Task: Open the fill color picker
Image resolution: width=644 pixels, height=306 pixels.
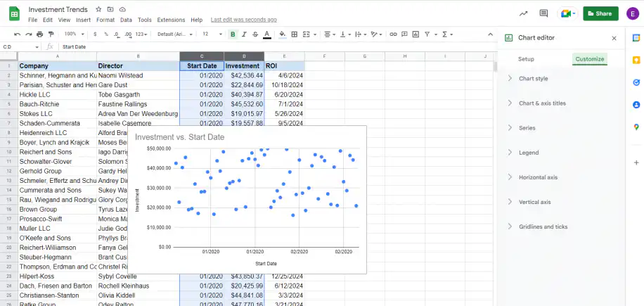Action: click(282, 34)
